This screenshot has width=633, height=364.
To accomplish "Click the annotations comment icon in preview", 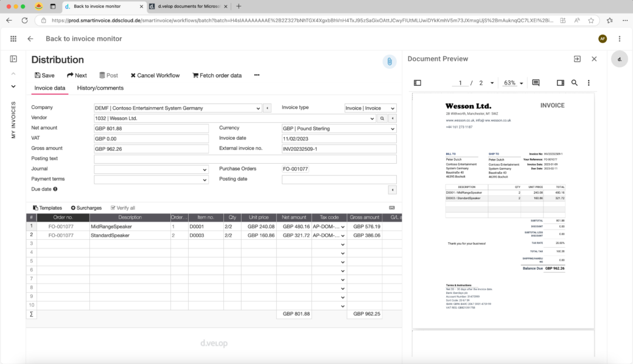I will [x=536, y=83].
